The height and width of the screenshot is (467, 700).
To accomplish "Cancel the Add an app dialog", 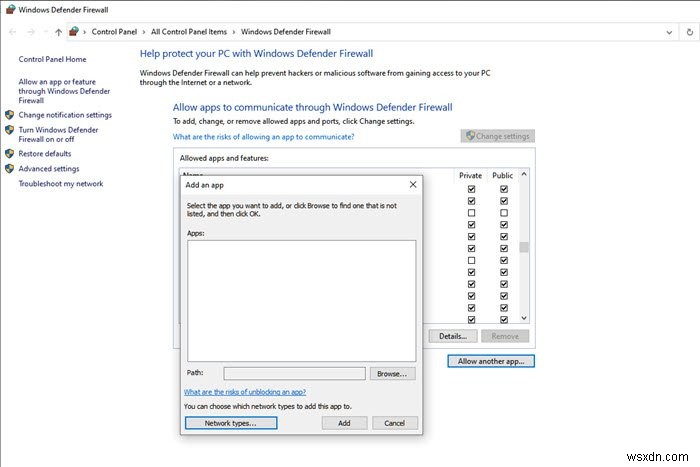I will 395,423.
